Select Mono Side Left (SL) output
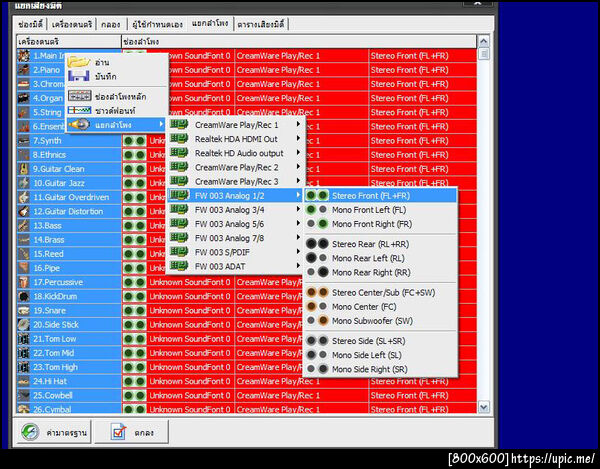This screenshot has width=600, height=469. [x=381, y=355]
